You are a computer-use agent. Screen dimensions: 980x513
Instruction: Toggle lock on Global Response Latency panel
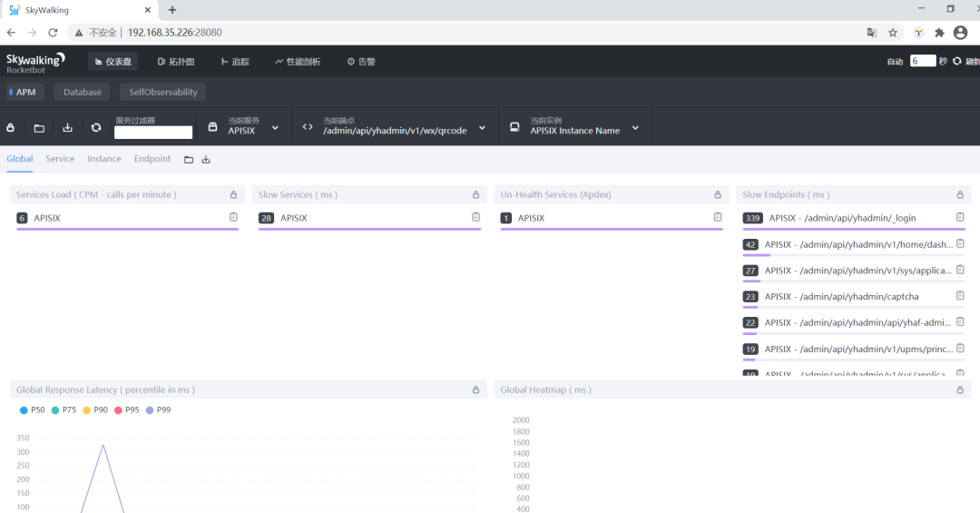pyautogui.click(x=475, y=390)
